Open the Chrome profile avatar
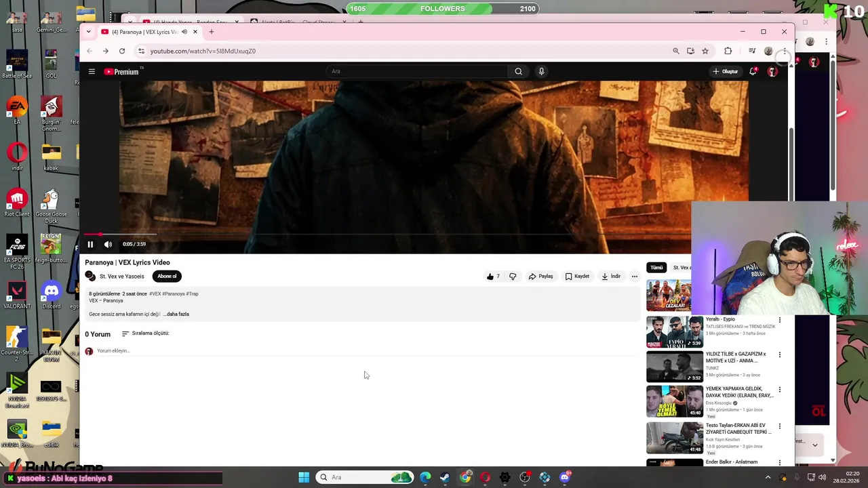 point(768,51)
